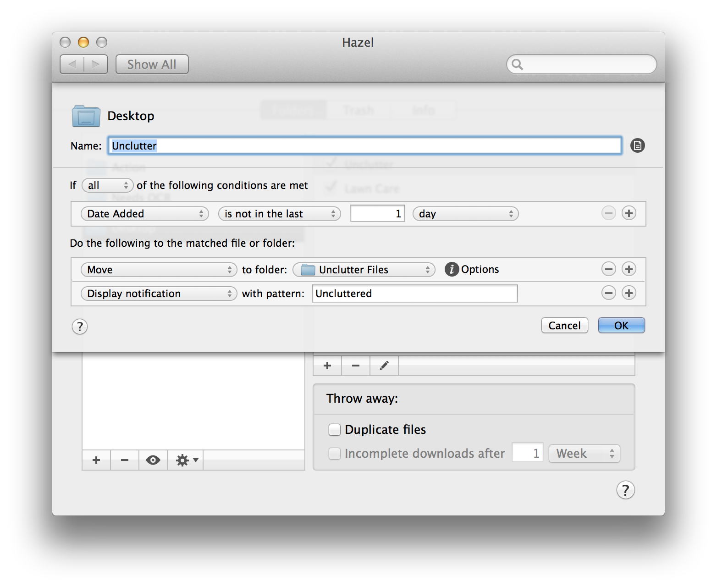The width and height of the screenshot is (717, 588).
Task: Remove the selected folder with the minus button
Action: (x=125, y=460)
